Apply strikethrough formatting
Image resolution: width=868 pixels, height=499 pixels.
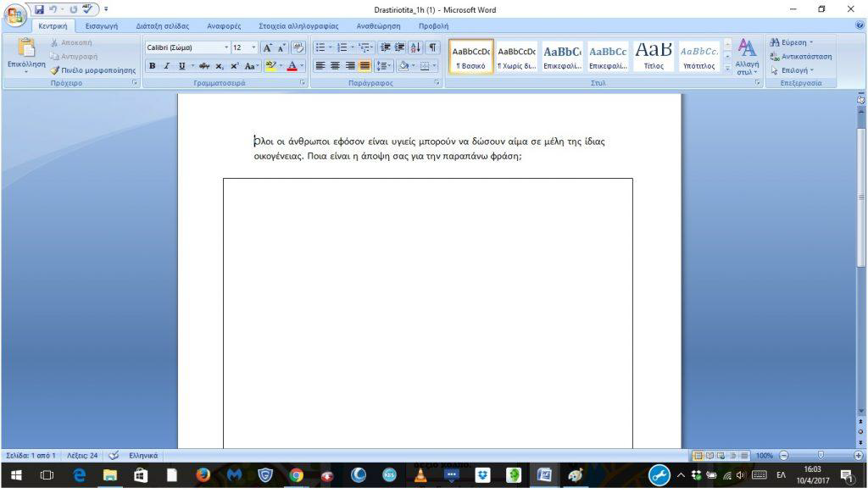tap(204, 66)
